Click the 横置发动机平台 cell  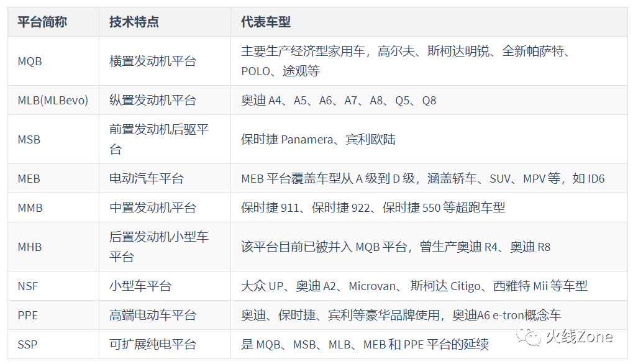click(x=165, y=61)
